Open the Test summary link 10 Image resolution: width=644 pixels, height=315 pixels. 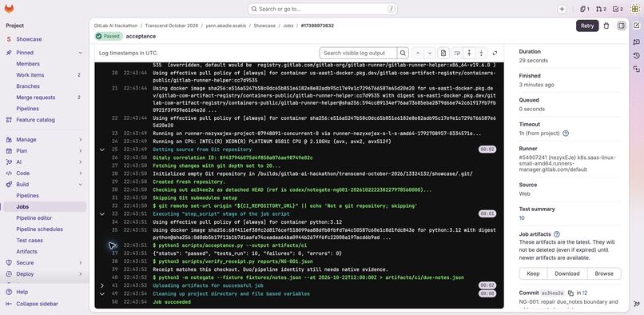click(x=522, y=218)
